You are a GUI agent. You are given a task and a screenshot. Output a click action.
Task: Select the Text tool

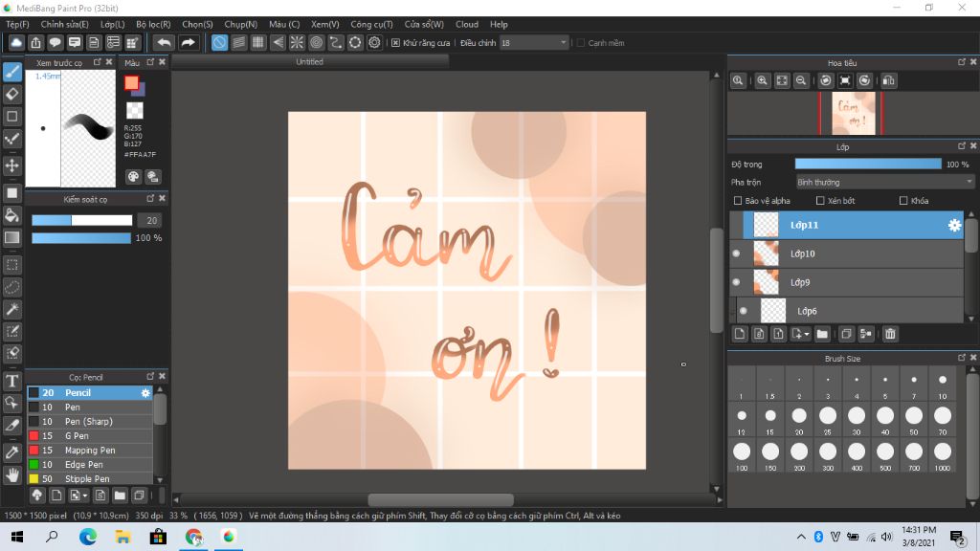11,381
